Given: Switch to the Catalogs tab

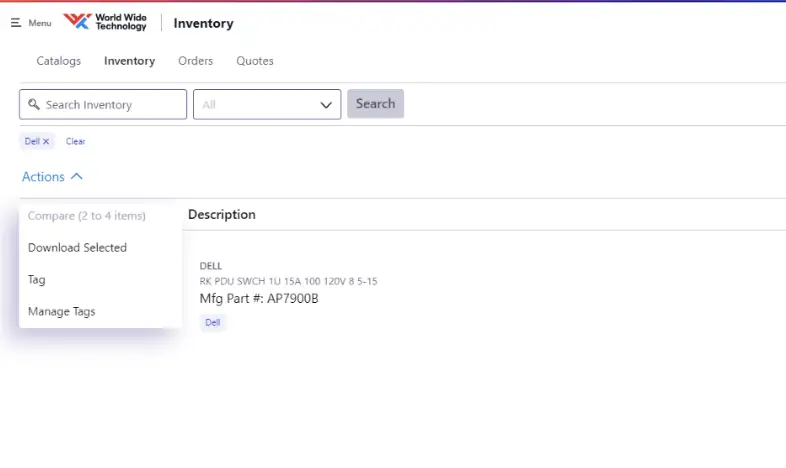Looking at the screenshot, I should coord(59,61).
